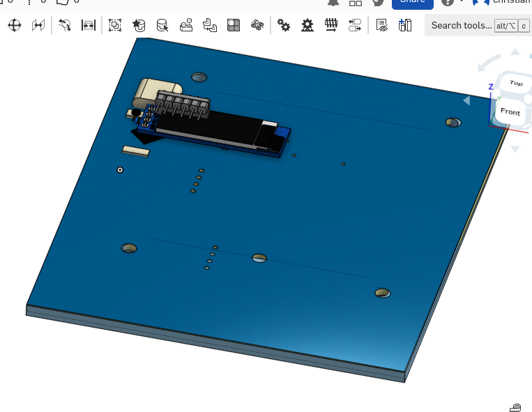Select the white mate connector circle on board
The height and width of the screenshot is (412, 532).
(120, 170)
